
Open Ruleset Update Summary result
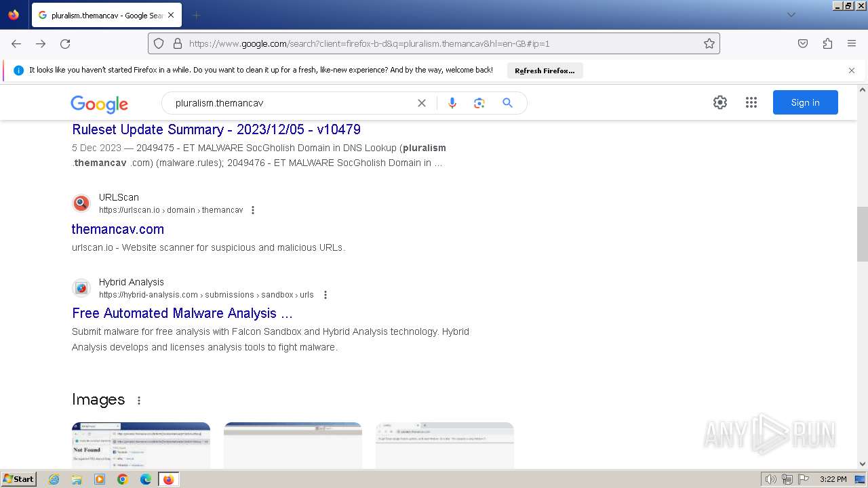(216, 129)
